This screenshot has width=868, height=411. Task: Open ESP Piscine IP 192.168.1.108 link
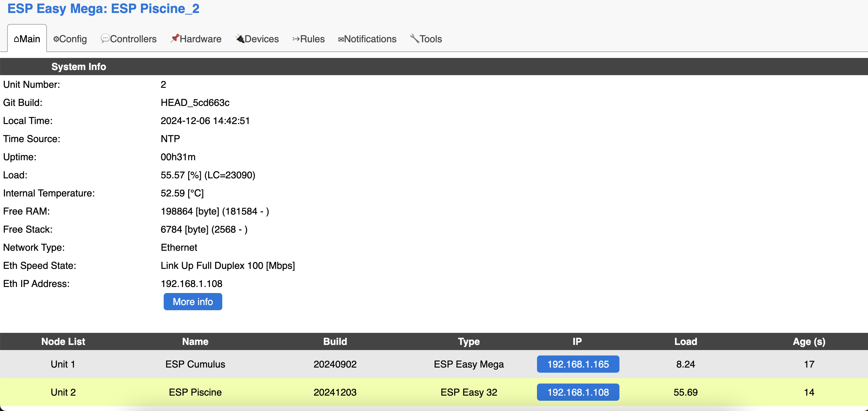coord(577,392)
